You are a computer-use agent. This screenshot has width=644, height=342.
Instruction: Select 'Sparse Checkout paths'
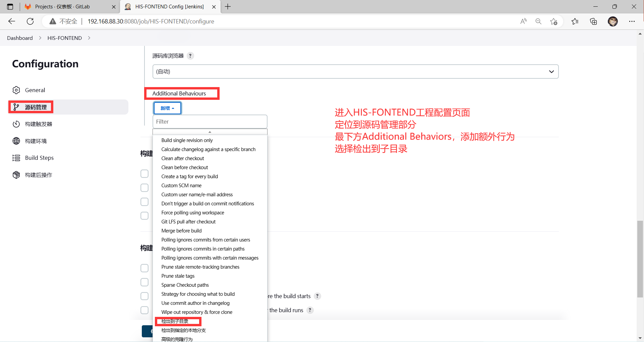[185, 285]
